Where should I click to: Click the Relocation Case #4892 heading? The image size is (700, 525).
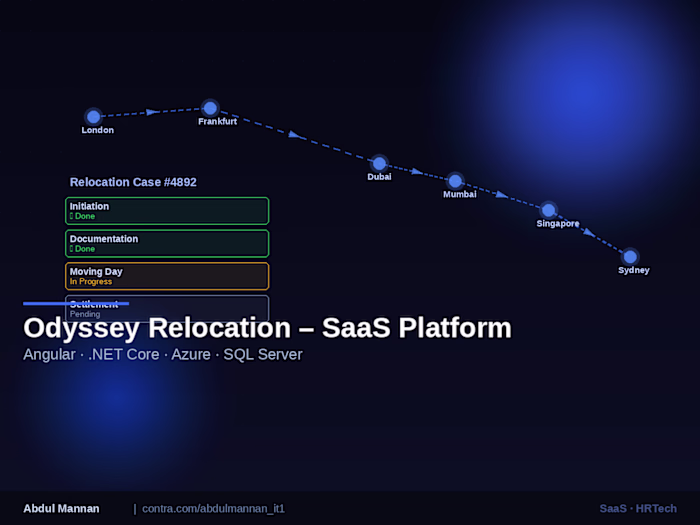(x=133, y=182)
